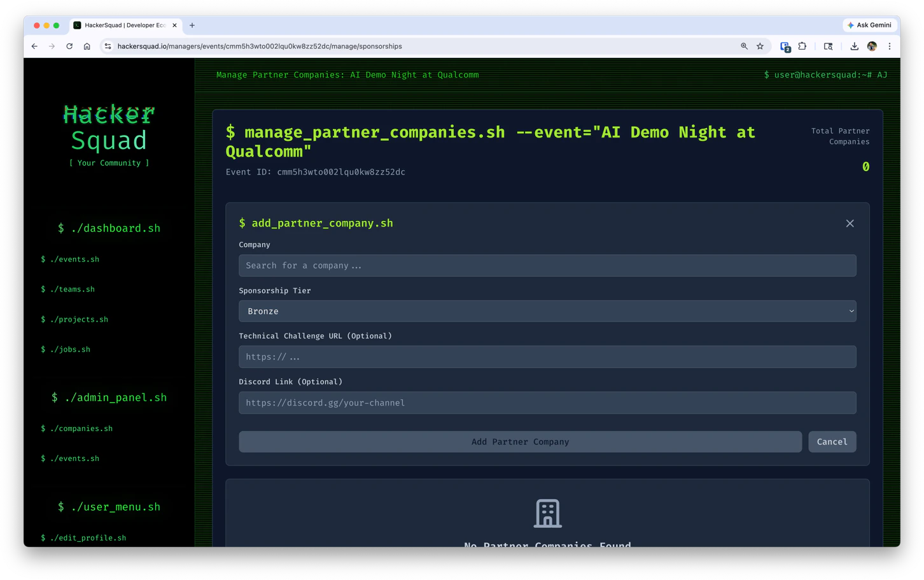Click the browser back arrow
The image size is (924, 580).
[x=34, y=46]
